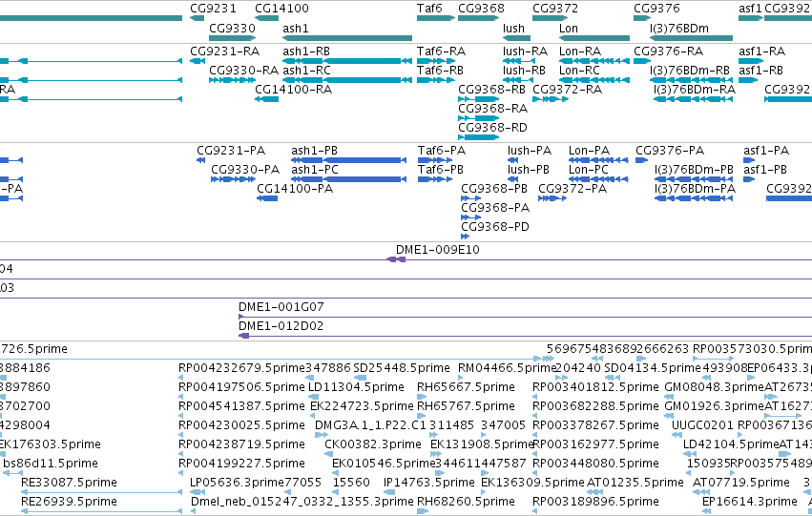Select the CG9231 gene feature
The width and height of the screenshot is (812, 516).
(197, 18)
